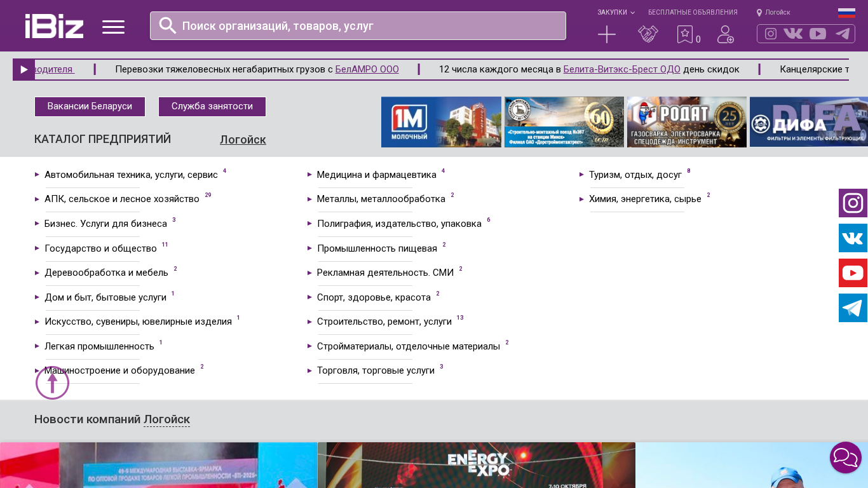
Task: Open the hamburger navigation menu
Action: click(x=113, y=27)
